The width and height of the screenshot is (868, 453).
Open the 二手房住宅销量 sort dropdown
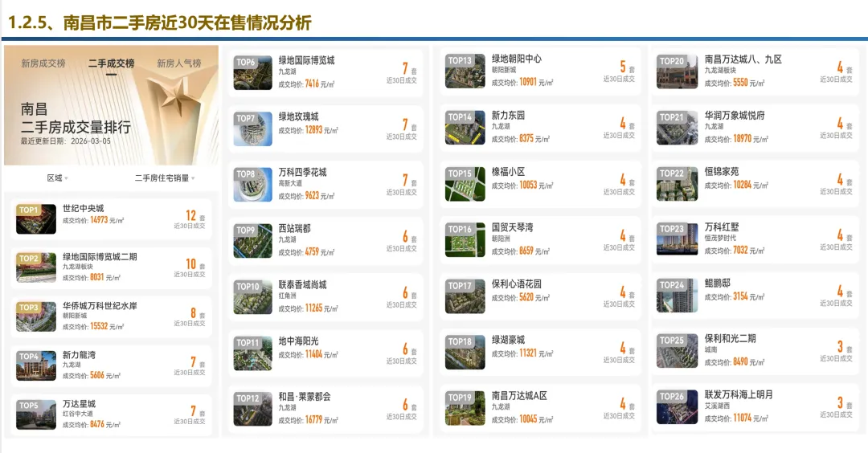165,178
